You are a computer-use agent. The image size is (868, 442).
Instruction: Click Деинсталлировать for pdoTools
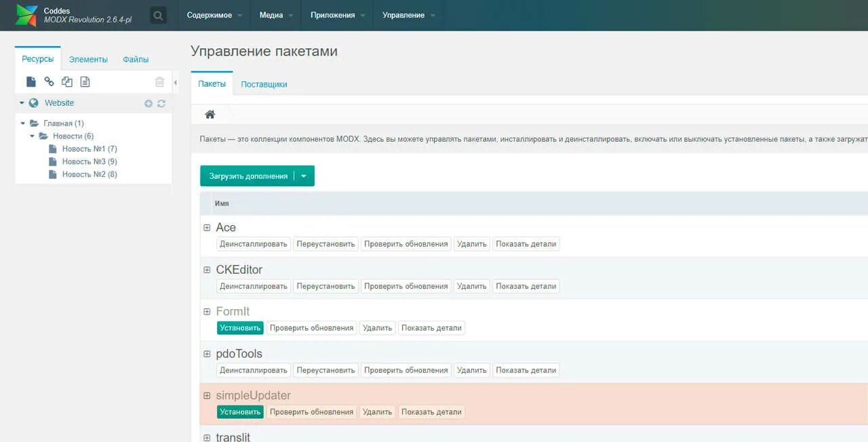[x=254, y=370]
